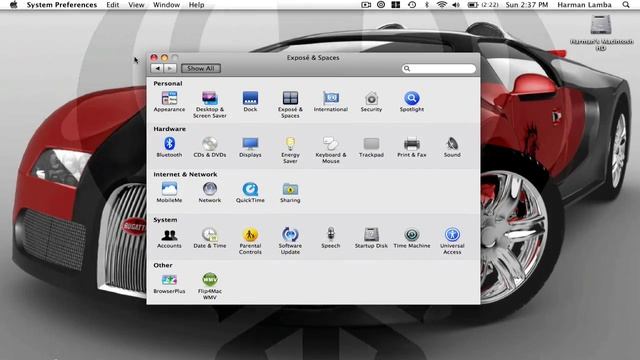The width and height of the screenshot is (640, 360).
Task: Open the Harman Lamba user menu
Action: point(584,5)
